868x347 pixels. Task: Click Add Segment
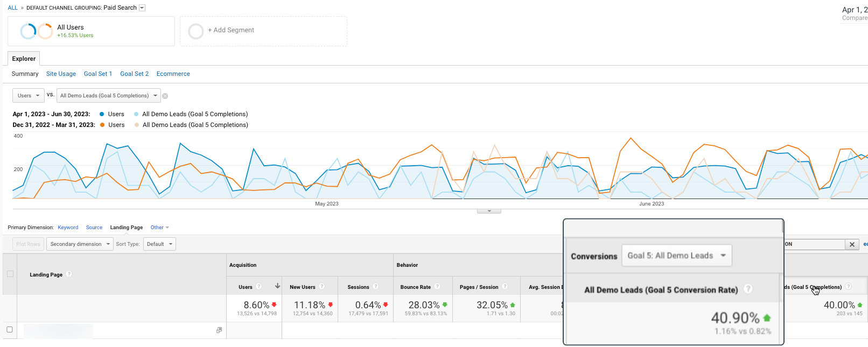[x=231, y=31]
